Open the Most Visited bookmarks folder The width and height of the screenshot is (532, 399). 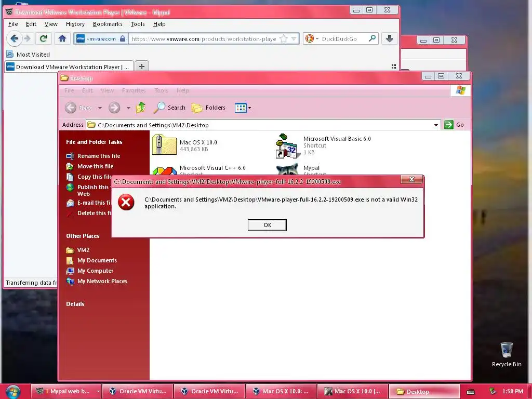point(28,54)
